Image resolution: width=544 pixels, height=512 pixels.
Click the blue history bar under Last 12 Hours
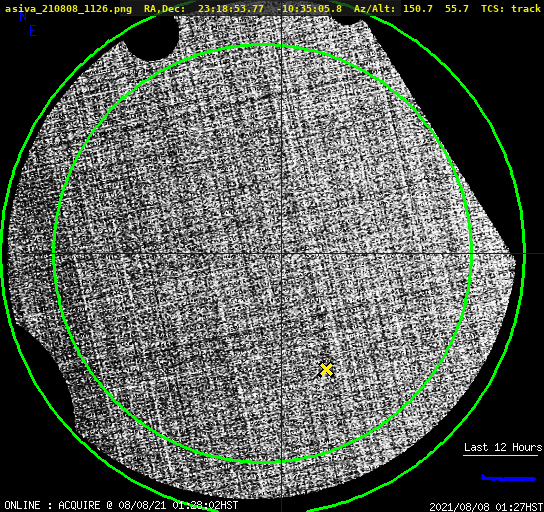508,478
